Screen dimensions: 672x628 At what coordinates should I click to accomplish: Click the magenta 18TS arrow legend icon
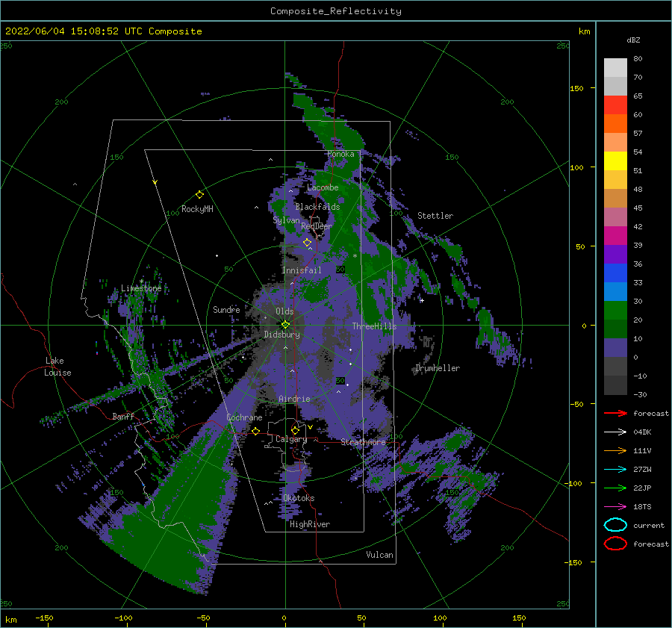click(x=615, y=507)
